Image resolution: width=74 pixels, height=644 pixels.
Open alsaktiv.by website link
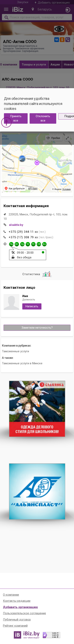click(x=16, y=225)
